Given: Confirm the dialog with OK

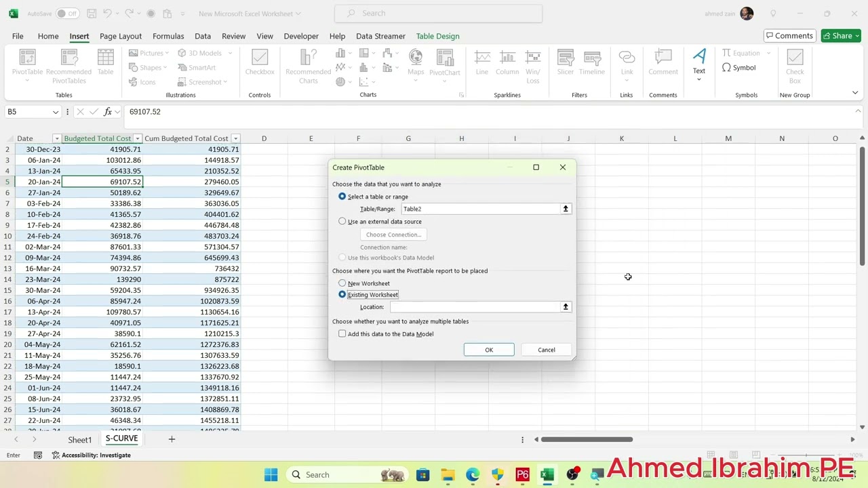Looking at the screenshot, I should 489,350.
